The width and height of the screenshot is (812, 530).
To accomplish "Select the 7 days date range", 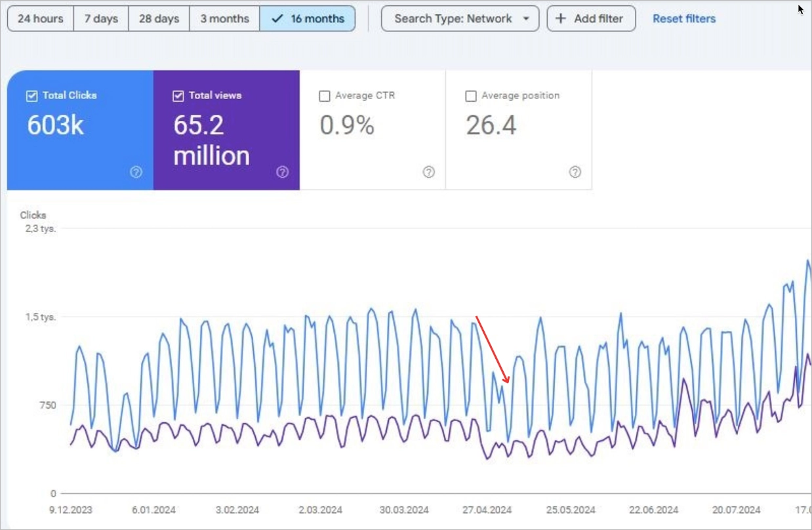I will [x=101, y=18].
